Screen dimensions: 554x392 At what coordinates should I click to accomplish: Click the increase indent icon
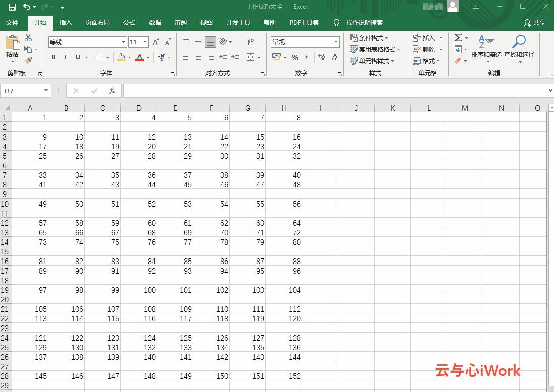pos(235,57)
